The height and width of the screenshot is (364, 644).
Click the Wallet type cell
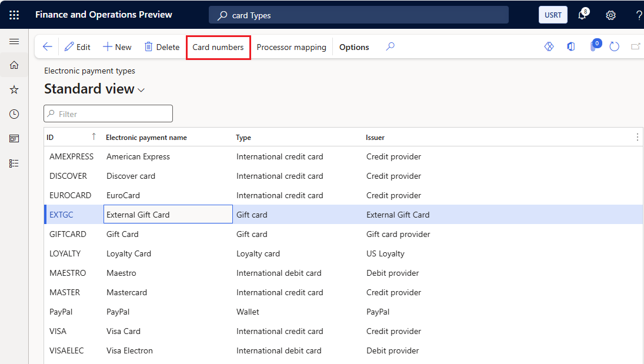click(x=248, y=312)
